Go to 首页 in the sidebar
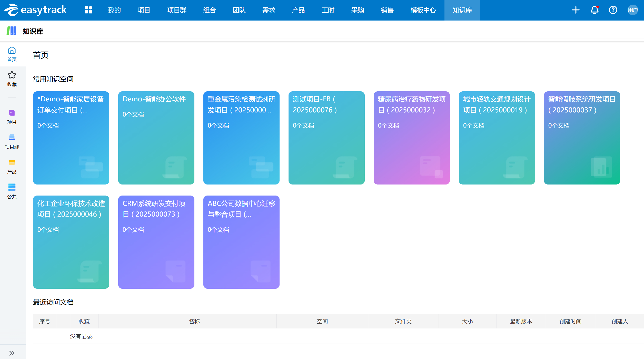644x359 pixels. click(12, 54)
